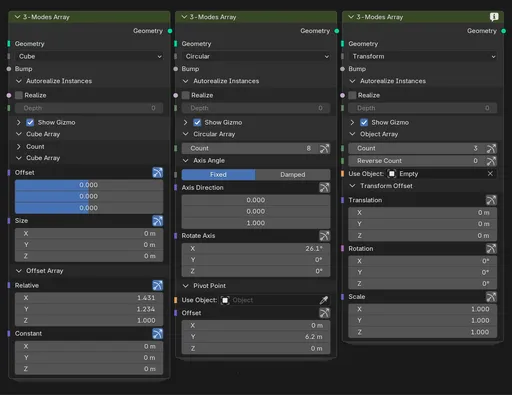
Task: Click Geometry output socket of Circular node
Action: coord(337,31)
